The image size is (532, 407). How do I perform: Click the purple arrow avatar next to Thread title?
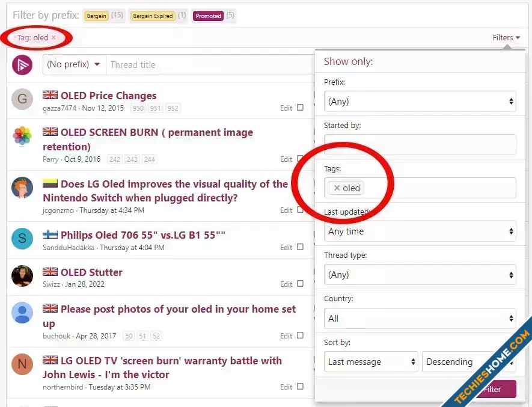point(22,64)
